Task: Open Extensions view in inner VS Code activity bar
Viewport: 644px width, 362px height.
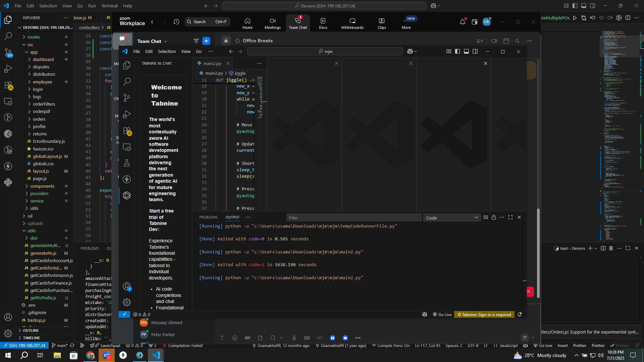Action: point(127,131)
